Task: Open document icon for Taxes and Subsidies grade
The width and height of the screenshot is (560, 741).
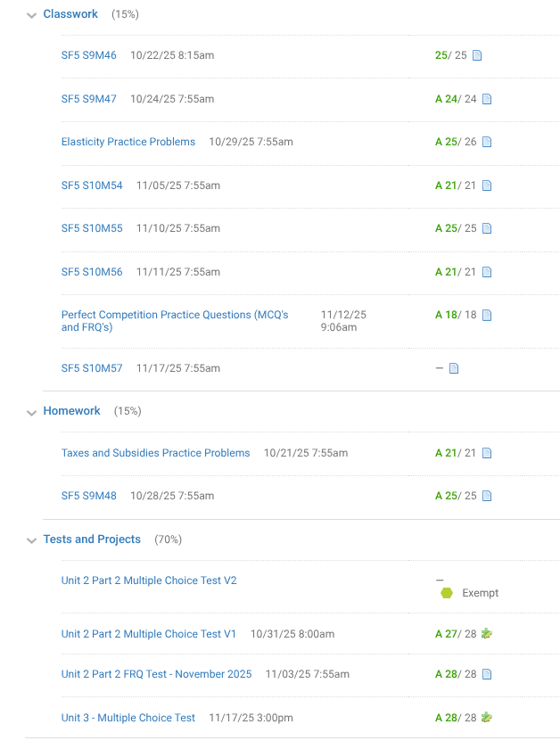Action: click(487, 453)
